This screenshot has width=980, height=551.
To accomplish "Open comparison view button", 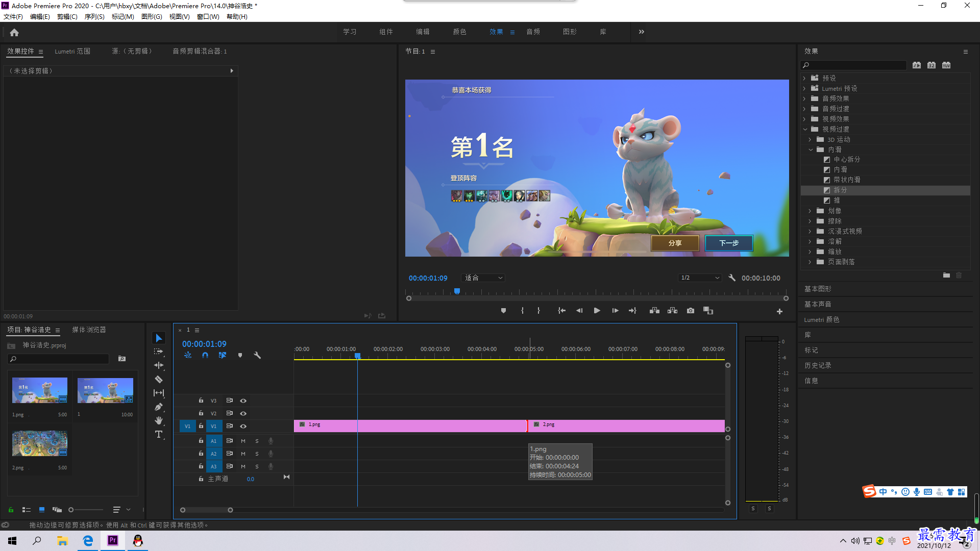I will pyautogui.click(x=708, y=311).
